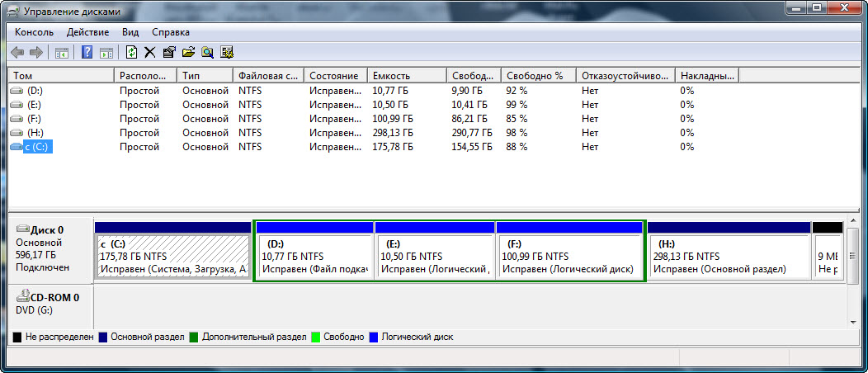868x373 pixels.
Task: Click the green Refresh toolbar icon
Action: click(131, 53)
